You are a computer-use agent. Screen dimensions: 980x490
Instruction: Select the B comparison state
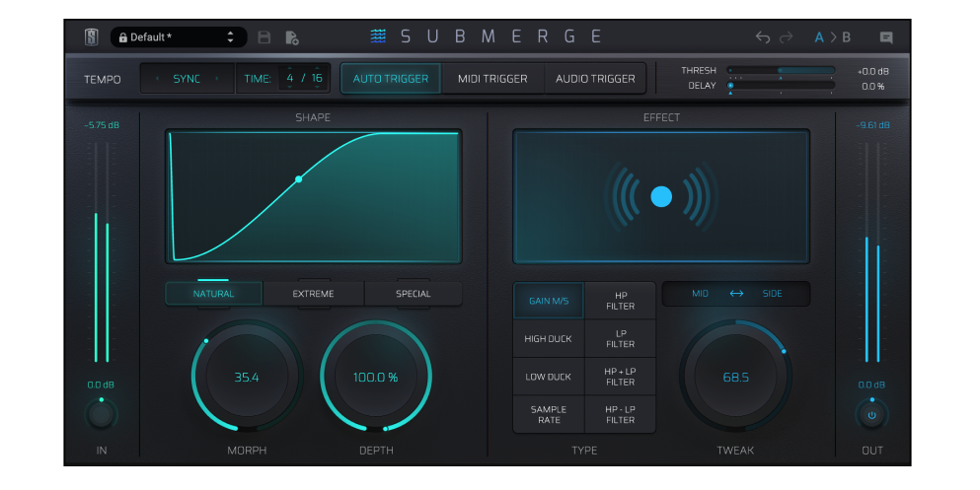pyautogui.click(x=846, y=37)
